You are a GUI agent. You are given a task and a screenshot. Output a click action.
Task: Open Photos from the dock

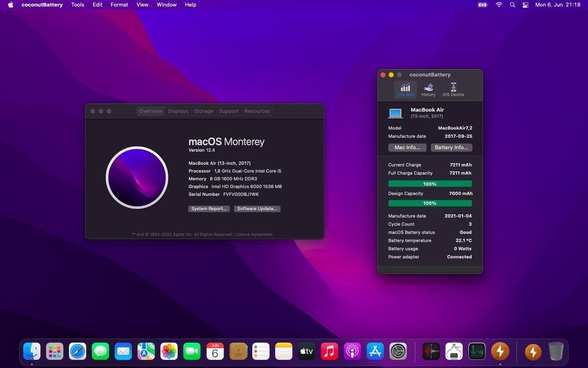tap(169, 351)
